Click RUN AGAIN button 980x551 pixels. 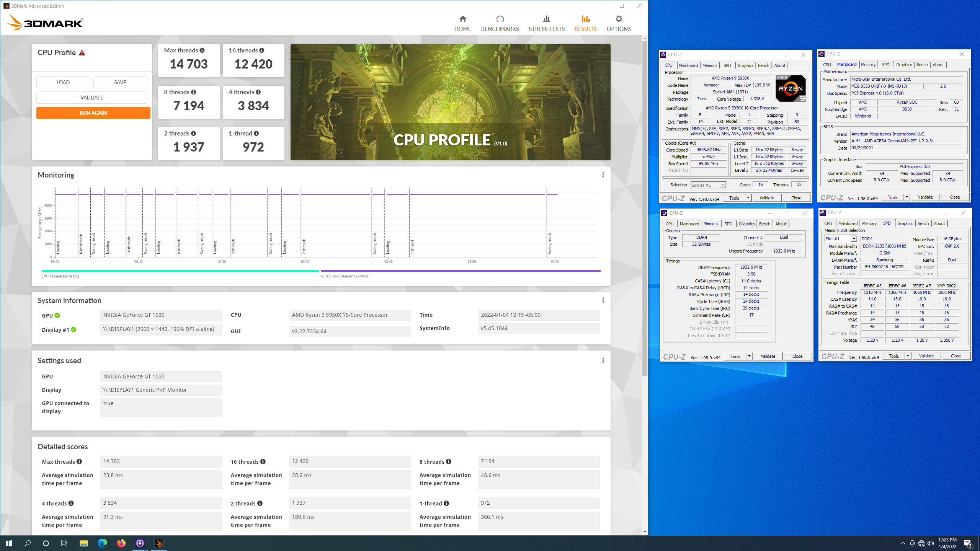93,113
